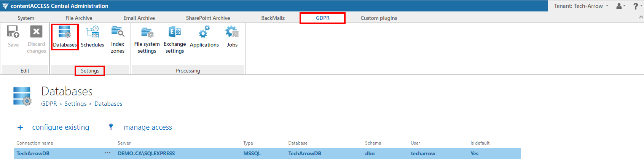Viewport: 644px width, 161px height.
Task: Expand the help question mark menu
Action: tap(637, 6)
